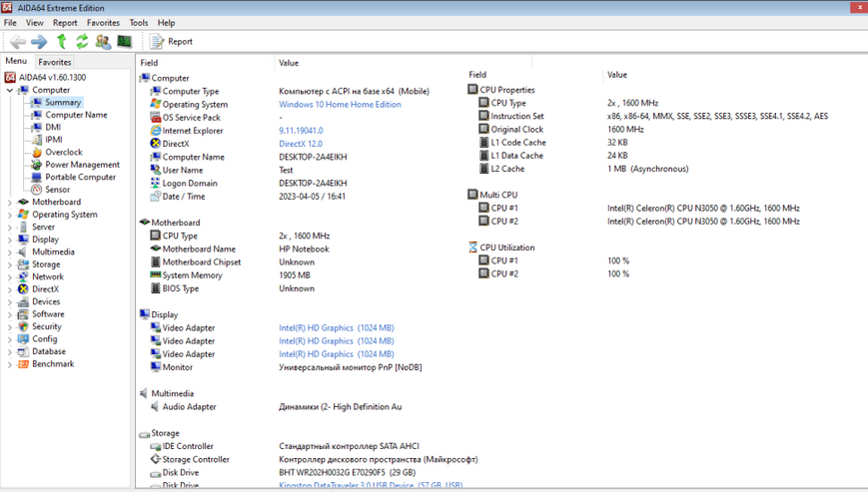The width and height of the screenshot is (868, 492).
Task: Click the Config tree icon
Action: pyautogui.click(x=23, y=339)
